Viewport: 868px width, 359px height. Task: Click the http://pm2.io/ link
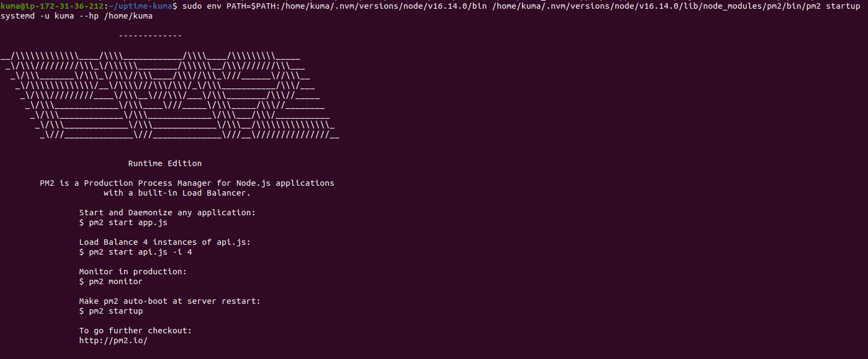coord(113,340)
